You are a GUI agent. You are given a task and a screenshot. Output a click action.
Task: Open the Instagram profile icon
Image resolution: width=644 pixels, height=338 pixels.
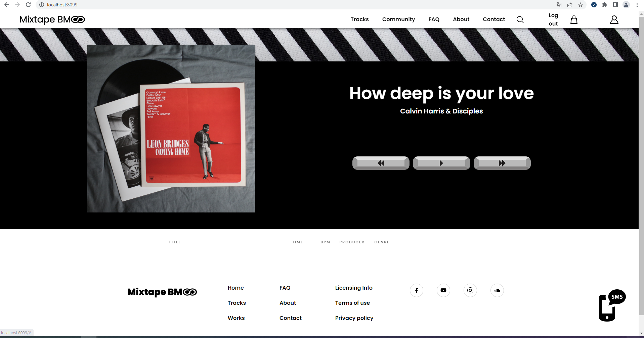[470, 290]
